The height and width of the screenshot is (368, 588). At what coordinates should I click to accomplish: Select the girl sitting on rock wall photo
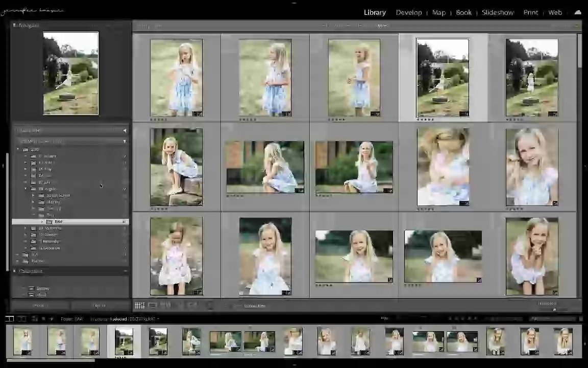point(176,167)
